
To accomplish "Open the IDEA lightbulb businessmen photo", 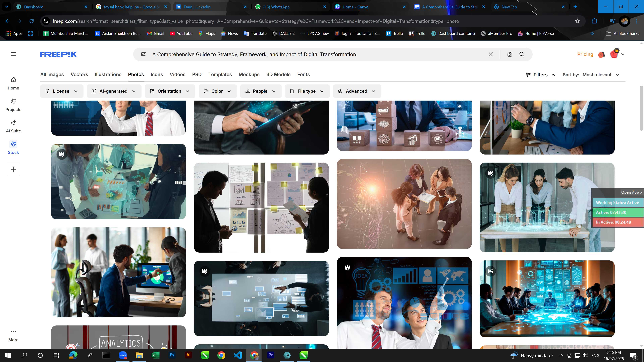I will 404,303.
